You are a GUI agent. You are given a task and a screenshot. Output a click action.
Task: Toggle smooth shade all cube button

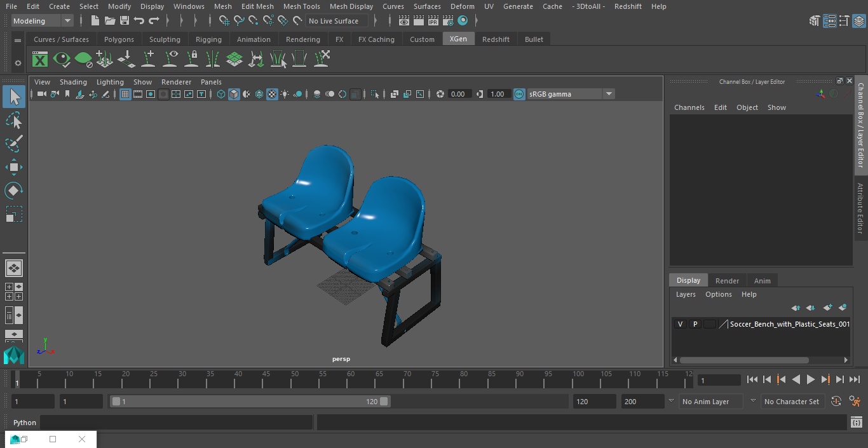(234, 94)
